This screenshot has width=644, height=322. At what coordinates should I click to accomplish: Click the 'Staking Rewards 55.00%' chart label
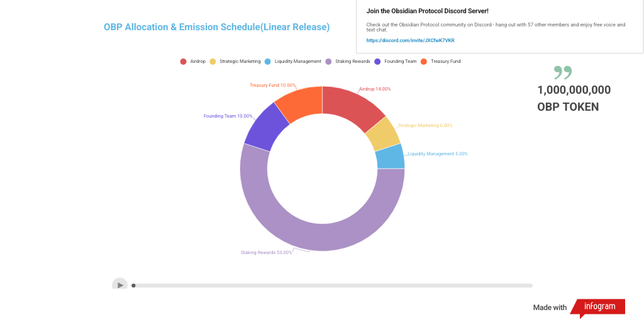click(267, 253)
